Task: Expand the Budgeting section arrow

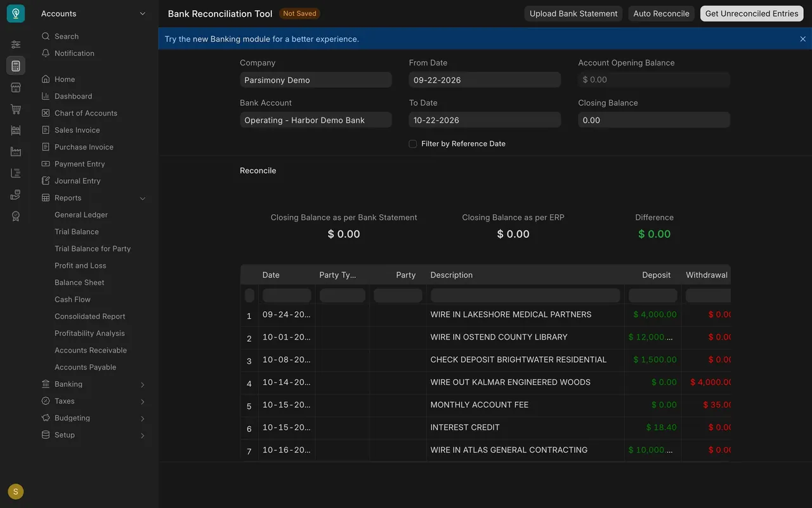Action: tap(142, 418)
